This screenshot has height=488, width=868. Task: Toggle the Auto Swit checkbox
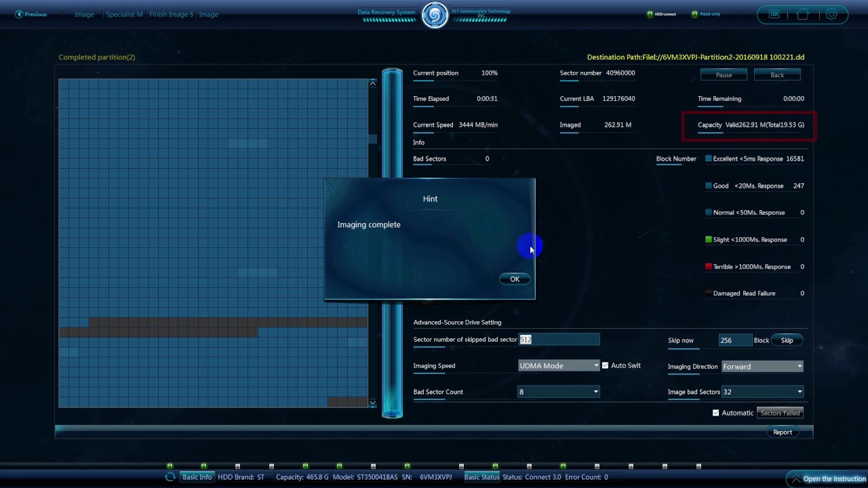pyautogui.click(x=606, y=365)
